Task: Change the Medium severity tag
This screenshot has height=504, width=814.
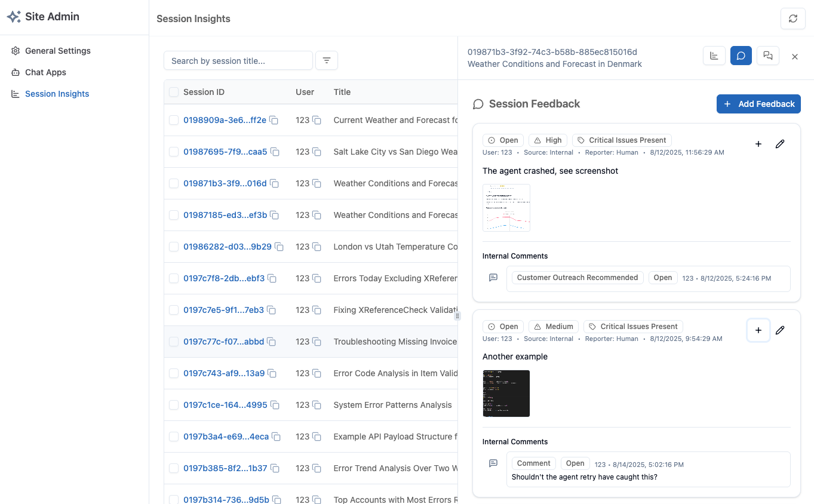Action: [x=553, y=326]
